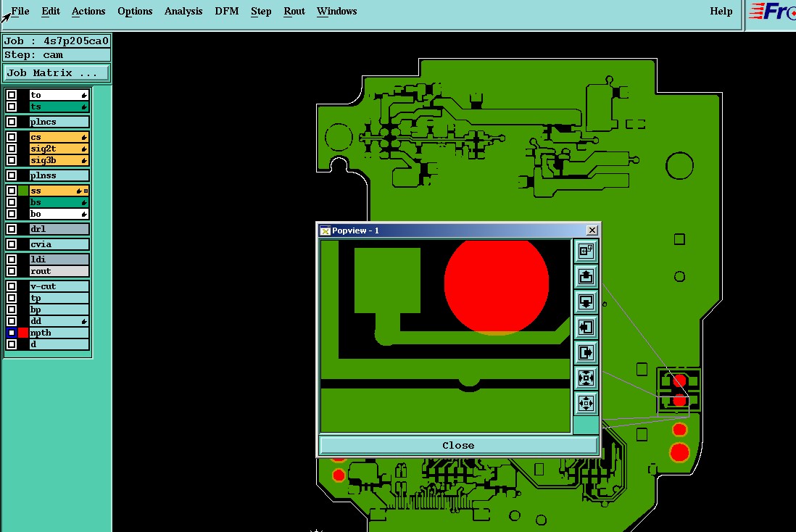Open the Options menu
Image resolution: width=796 pixels, height=532 pixels.
[135, 11]
